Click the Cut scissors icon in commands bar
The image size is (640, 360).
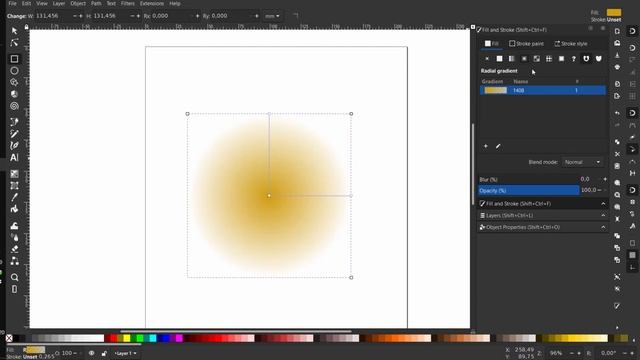(x=617, y=154)
